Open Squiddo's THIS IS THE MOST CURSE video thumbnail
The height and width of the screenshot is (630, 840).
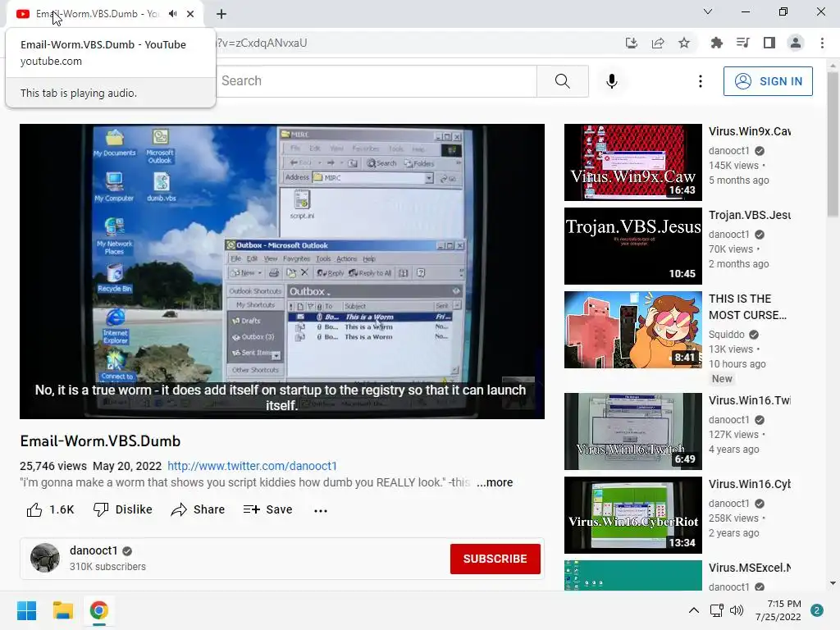(x=632, y=330)
